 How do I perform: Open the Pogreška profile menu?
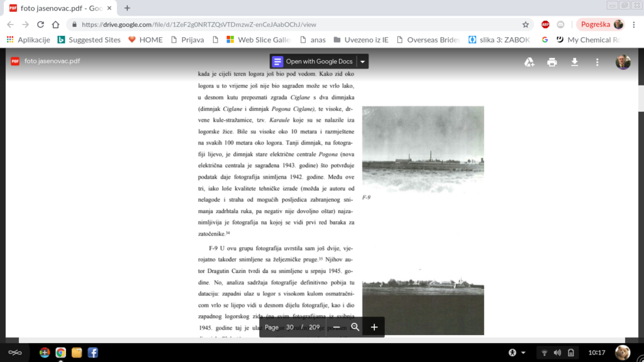click(601, 25)
